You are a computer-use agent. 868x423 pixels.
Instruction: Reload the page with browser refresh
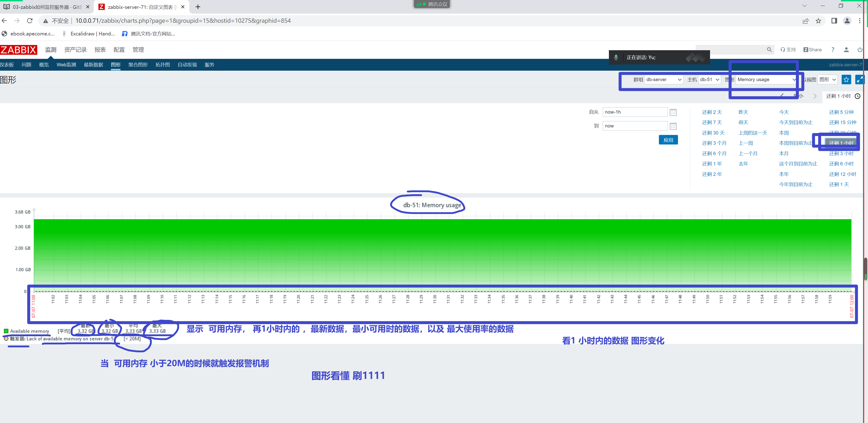tap(30, 20)
